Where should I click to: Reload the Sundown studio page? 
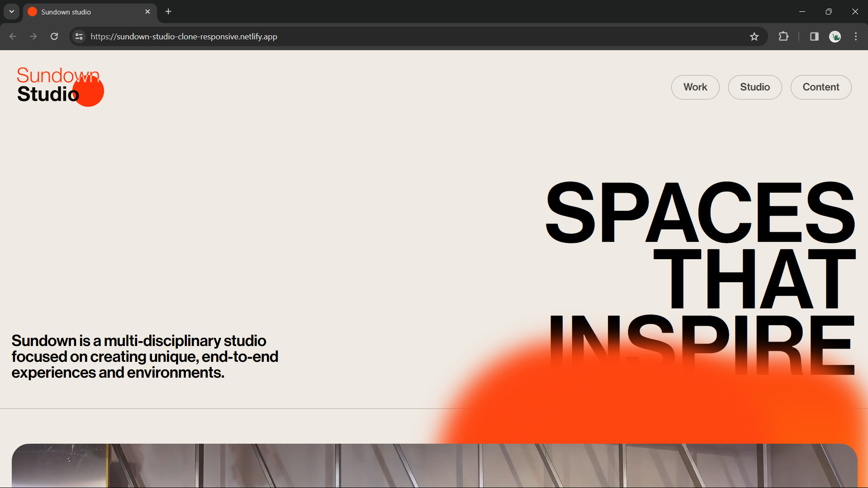coord(54,37)
